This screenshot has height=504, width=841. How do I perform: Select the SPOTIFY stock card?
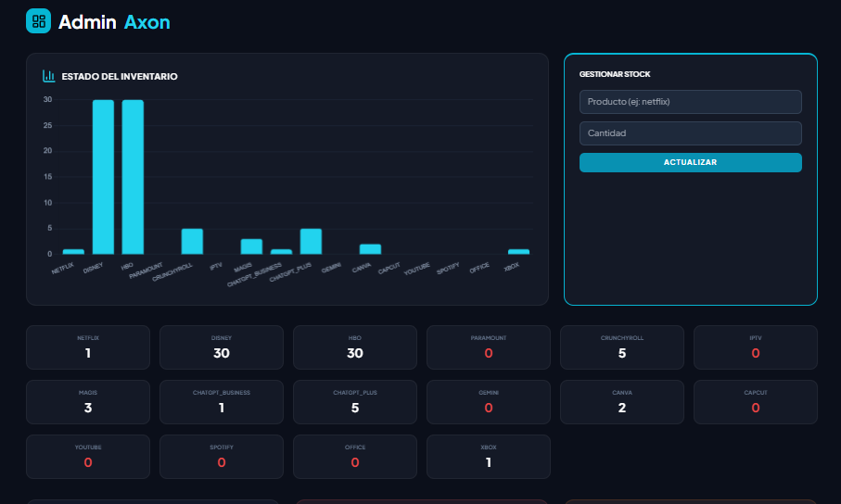coord(222,457)
